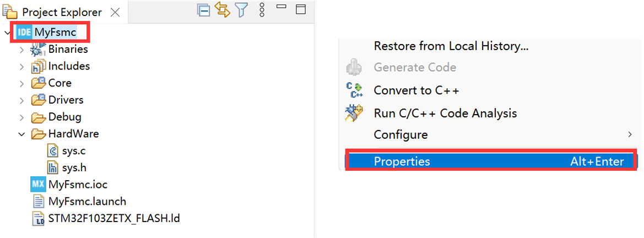
Task: Click the Collapse All toolbar icon
Action: [204, 10]
